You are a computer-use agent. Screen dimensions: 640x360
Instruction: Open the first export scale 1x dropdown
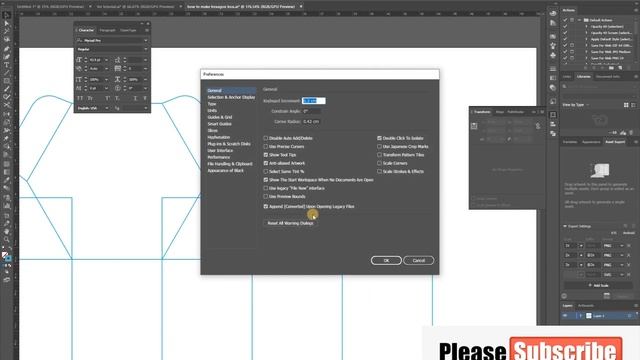click(x=581, y=246)
